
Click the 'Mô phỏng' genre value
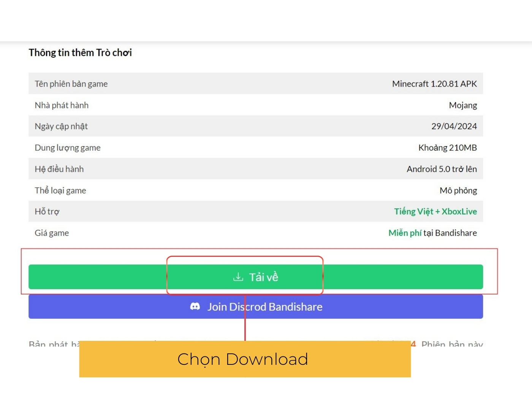458,190
